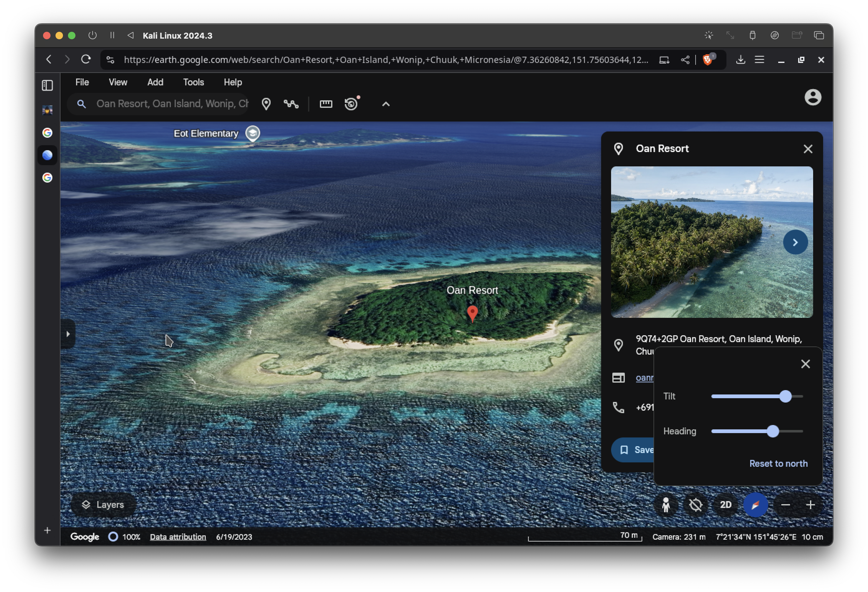The image size is (868, 592).
Task: Adjust the Tilt slider
Action: point(785,396)
